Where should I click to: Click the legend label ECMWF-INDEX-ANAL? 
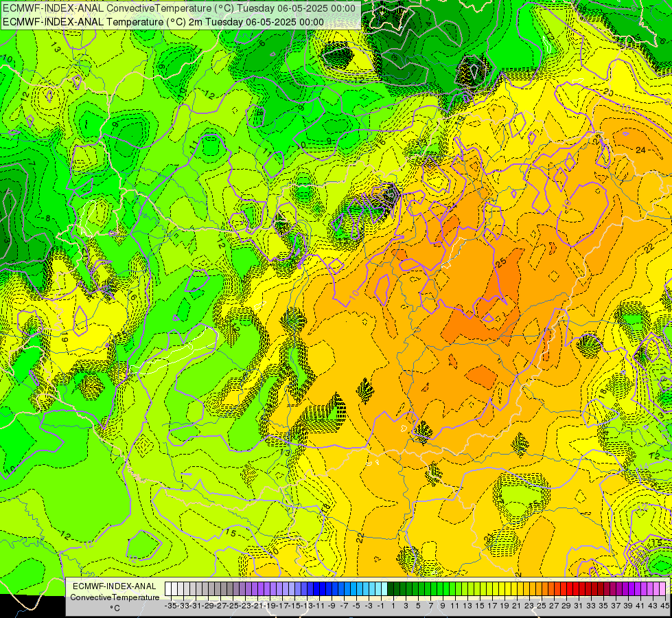pos(115,586)
